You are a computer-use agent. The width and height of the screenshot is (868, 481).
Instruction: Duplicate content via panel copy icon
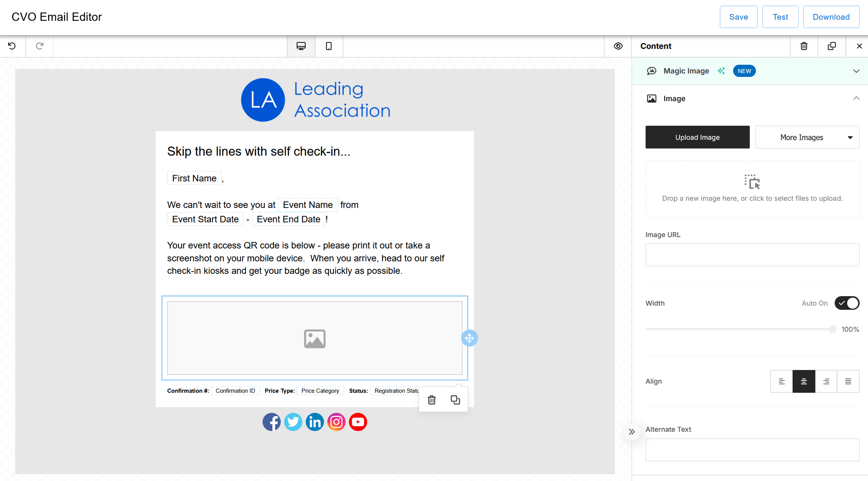point(832,46)
